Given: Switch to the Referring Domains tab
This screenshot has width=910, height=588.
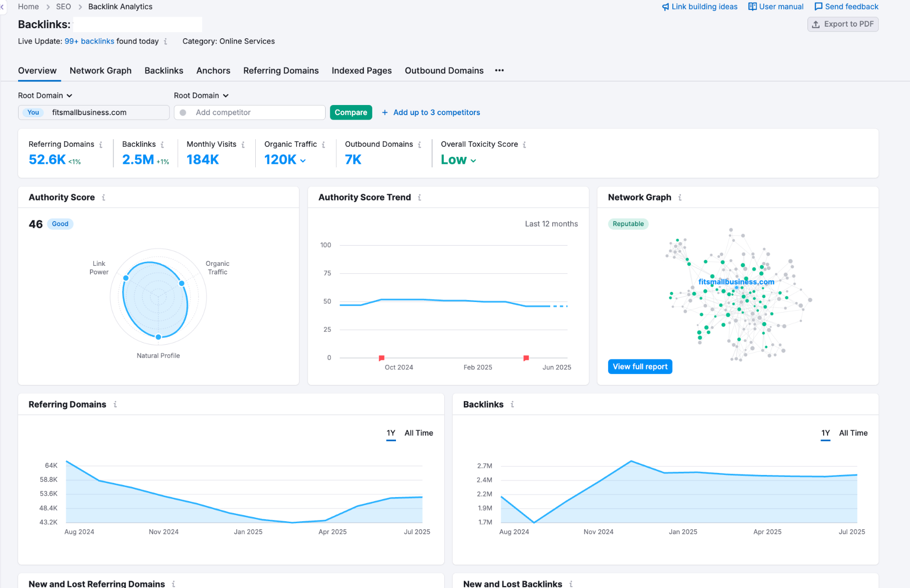Looking at the screenshot, I should (281, 71).
